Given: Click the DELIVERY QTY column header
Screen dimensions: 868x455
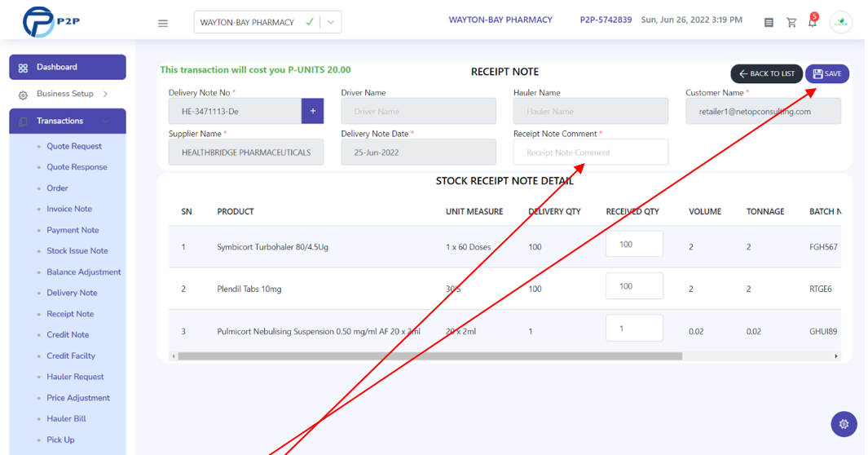Looking at the screenshot, I should click(x=554, y=211).
